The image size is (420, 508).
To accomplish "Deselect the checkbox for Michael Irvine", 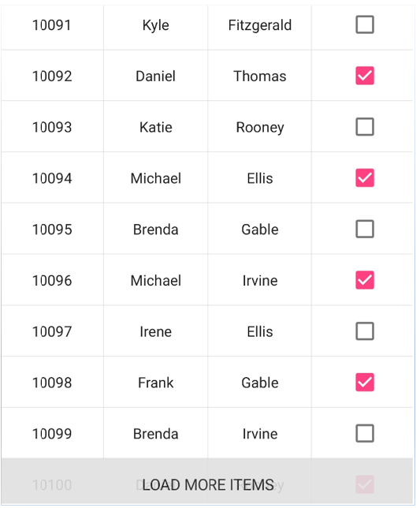I will [x=365, y=280].
